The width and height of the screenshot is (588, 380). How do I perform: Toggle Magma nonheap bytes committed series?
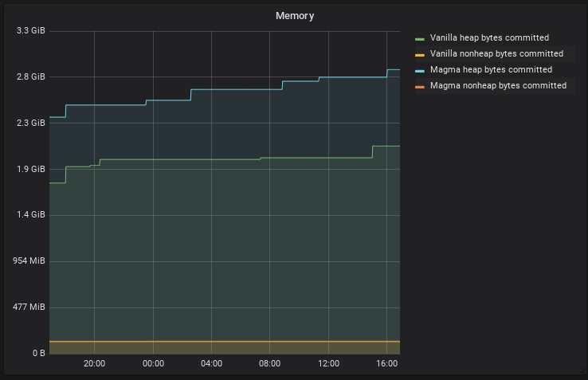tap(498, 85)
